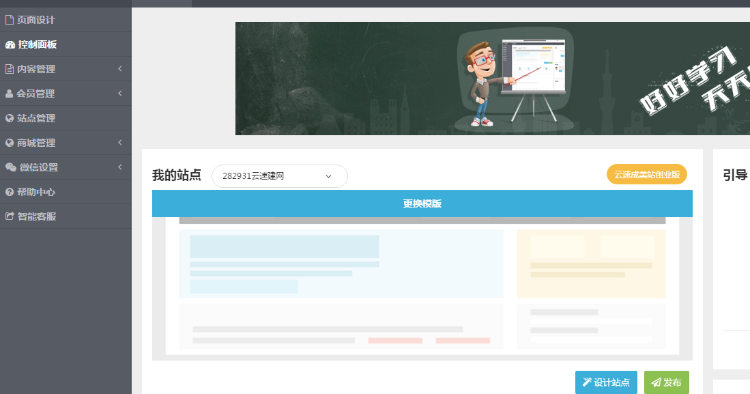This screenshot has width=750, height=394.
Task: Open 站点管理 sidebar item
Action: point(66,118)
